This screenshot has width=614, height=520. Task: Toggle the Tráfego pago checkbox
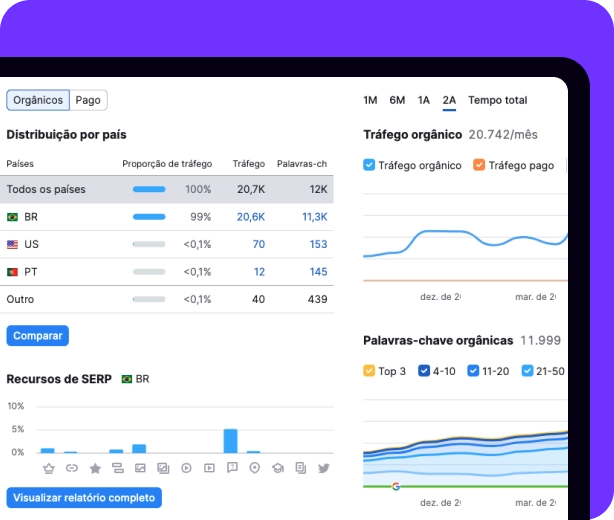pyautogui.click(x=479, y=165)
